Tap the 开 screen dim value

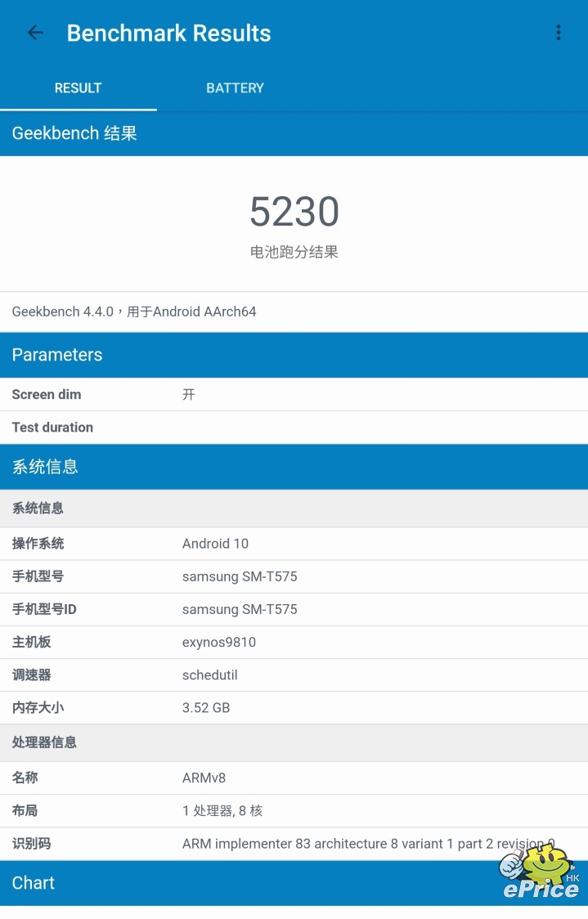188,394
